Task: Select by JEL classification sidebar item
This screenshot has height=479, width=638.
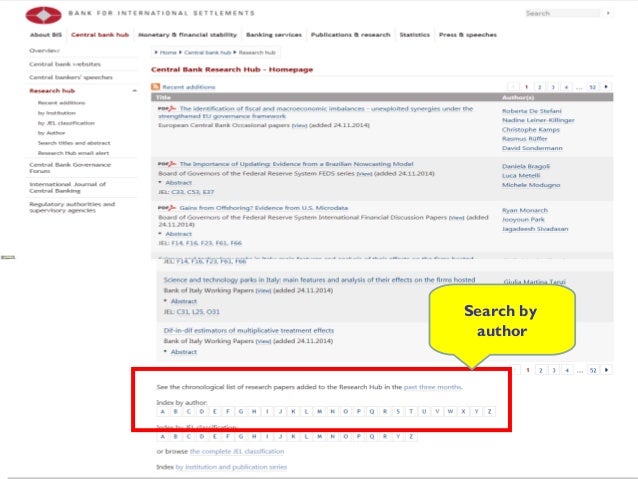Action: coord(66,123)
